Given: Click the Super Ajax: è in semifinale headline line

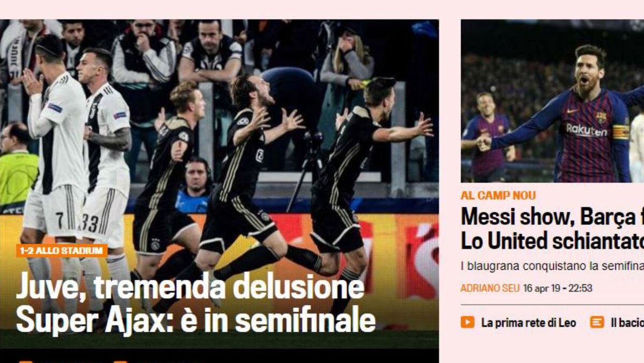Looking at the screenshot, I should click(x=196, y=320).
